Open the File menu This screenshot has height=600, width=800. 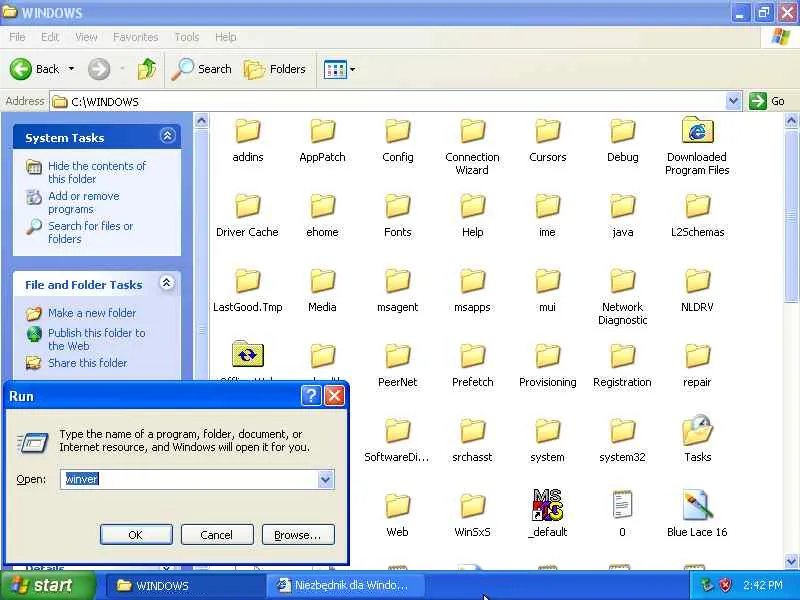click(x=17, y=37)
